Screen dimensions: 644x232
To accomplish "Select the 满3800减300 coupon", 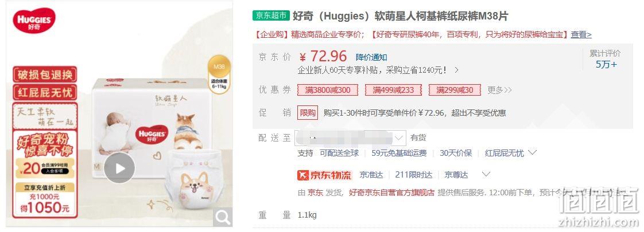I will (x=328, y=90).
